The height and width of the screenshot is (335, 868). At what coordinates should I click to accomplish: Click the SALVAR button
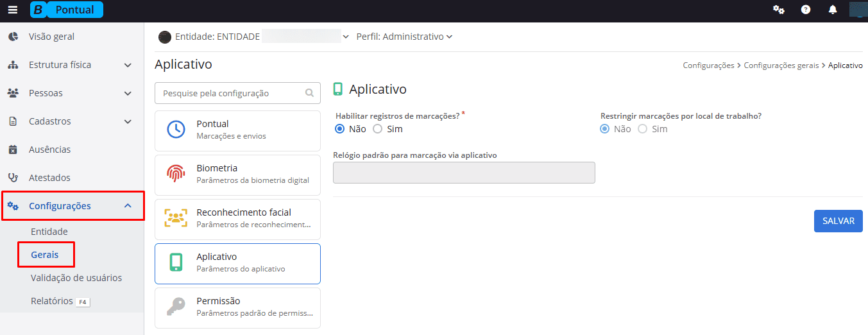point(838,221)
